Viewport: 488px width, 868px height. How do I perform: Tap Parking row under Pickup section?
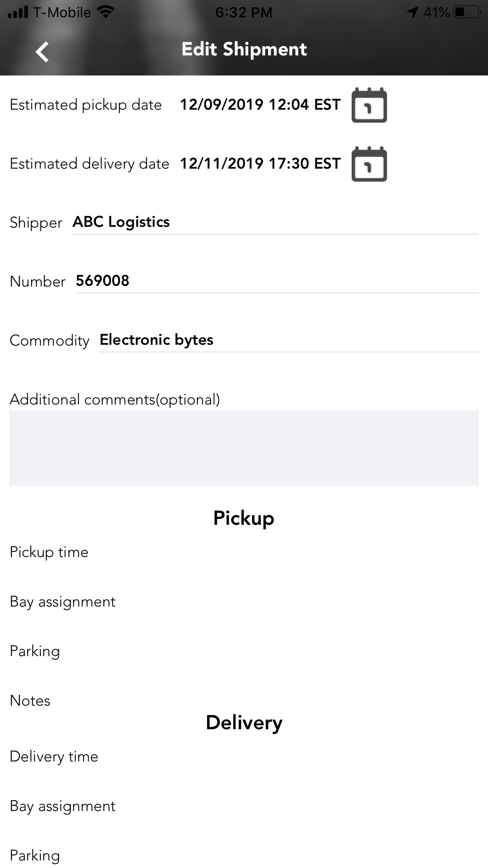click(35, 651)
